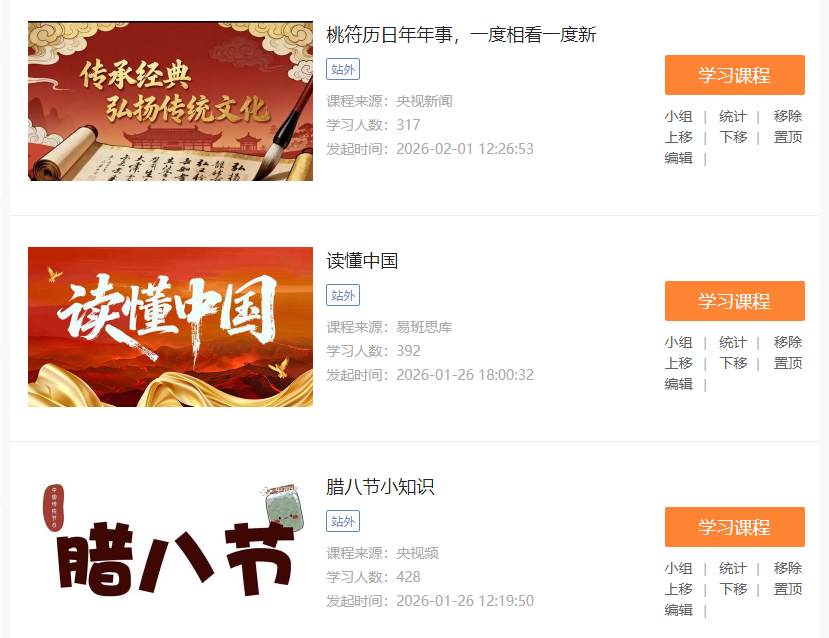Click 移除 for 桃符历日年年事 course
The width and height of the screenshot is (829, 638).
pos(788,116)
